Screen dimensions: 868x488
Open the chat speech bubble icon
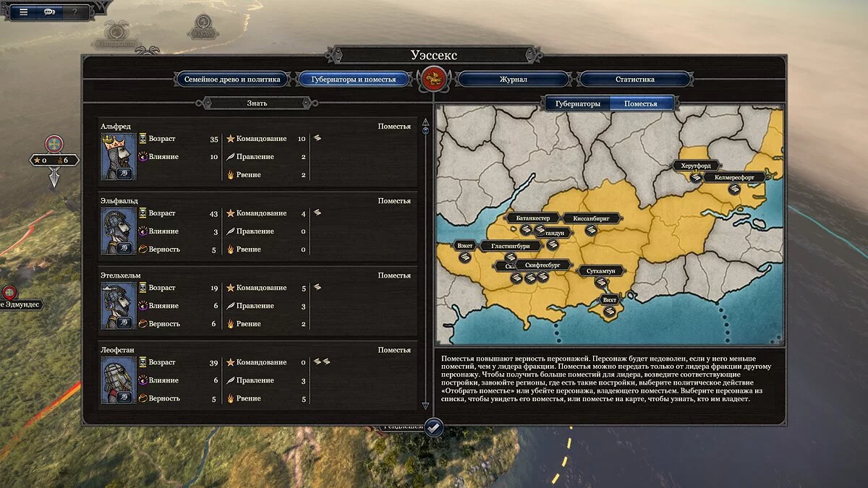49,12
